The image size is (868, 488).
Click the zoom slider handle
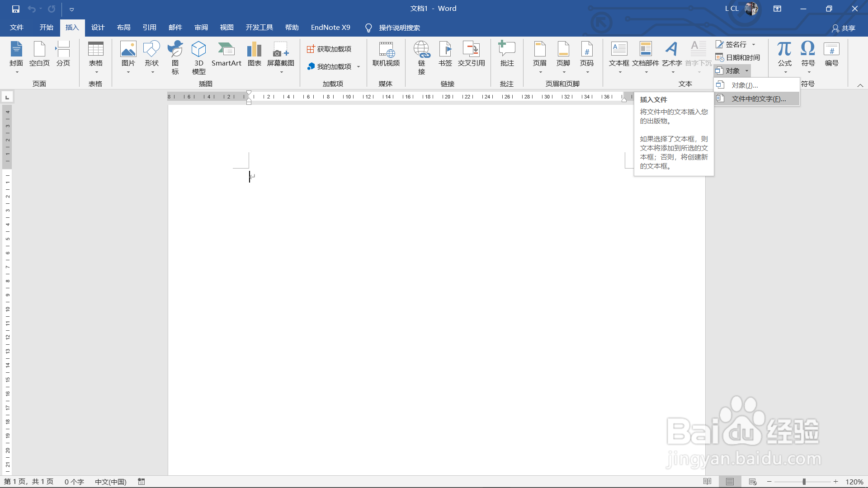[804, 482]
